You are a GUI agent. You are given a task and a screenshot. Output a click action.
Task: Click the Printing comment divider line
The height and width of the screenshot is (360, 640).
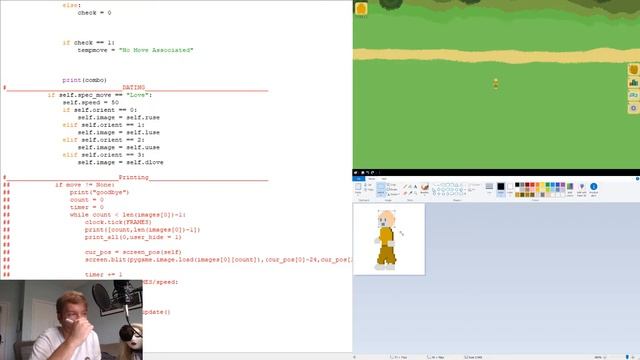coord(136,177)
